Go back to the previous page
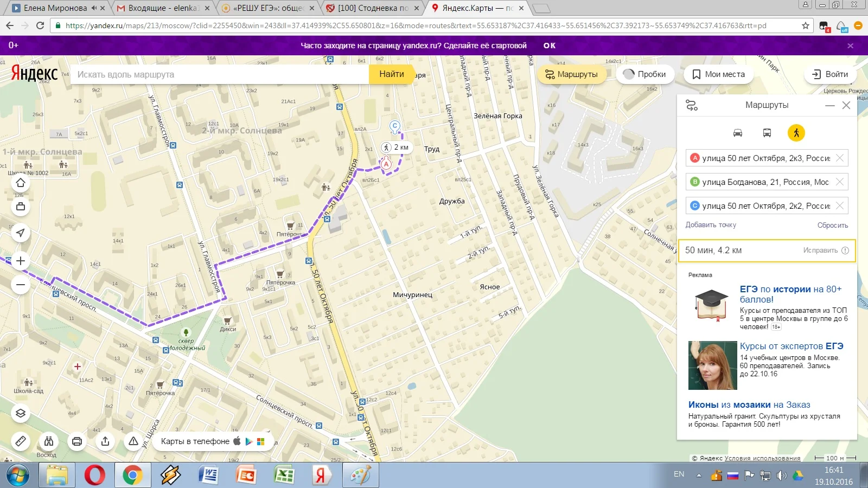Image resolution: width=868 pixels, height=488 pixels. (x=10, y=25)
